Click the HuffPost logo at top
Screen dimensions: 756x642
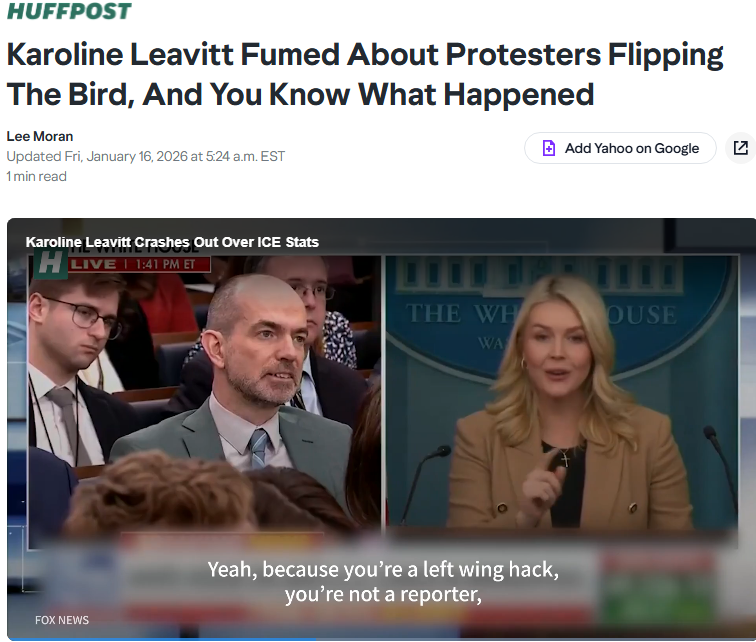tap(68, 11)
